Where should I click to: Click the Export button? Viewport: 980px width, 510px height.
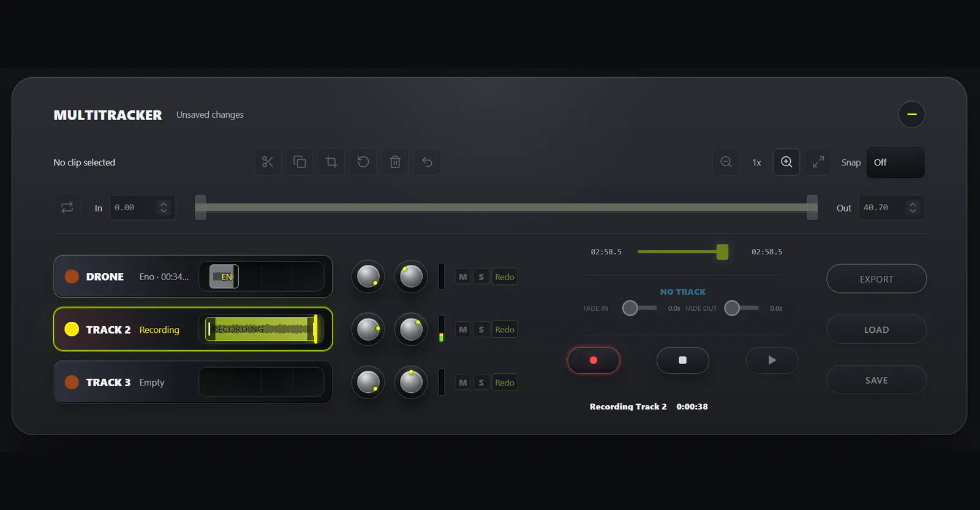[876, 279]
